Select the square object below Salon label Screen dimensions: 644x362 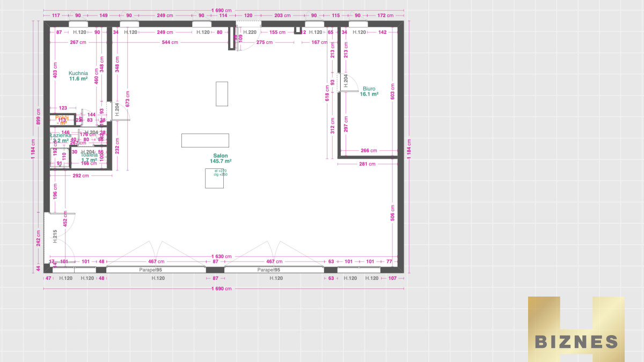coord(214,179)
